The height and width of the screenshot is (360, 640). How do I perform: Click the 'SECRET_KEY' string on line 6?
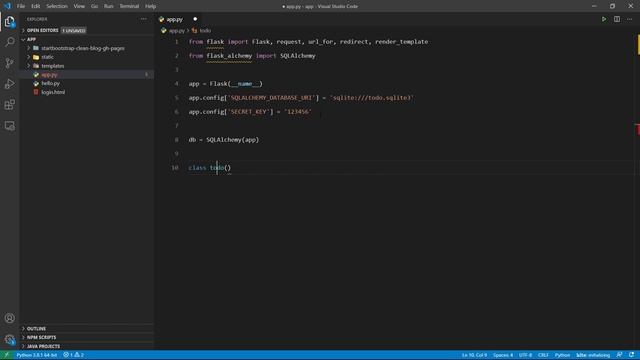click(x=249, y=112)
